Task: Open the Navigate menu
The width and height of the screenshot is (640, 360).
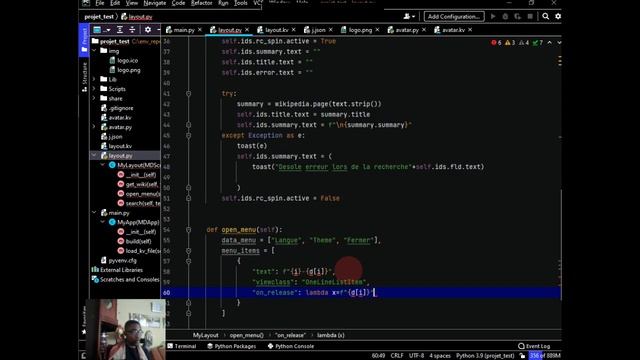Action: click(155, 3)
